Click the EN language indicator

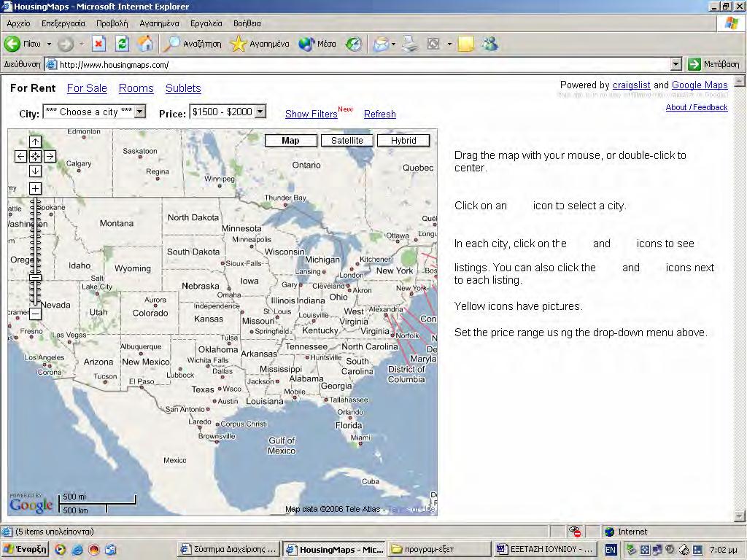[611, 550]
